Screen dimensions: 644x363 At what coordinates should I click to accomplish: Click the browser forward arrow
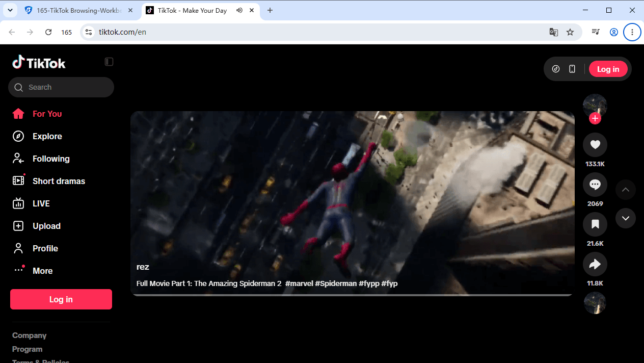pyautogui.click(x=30, y=32)
